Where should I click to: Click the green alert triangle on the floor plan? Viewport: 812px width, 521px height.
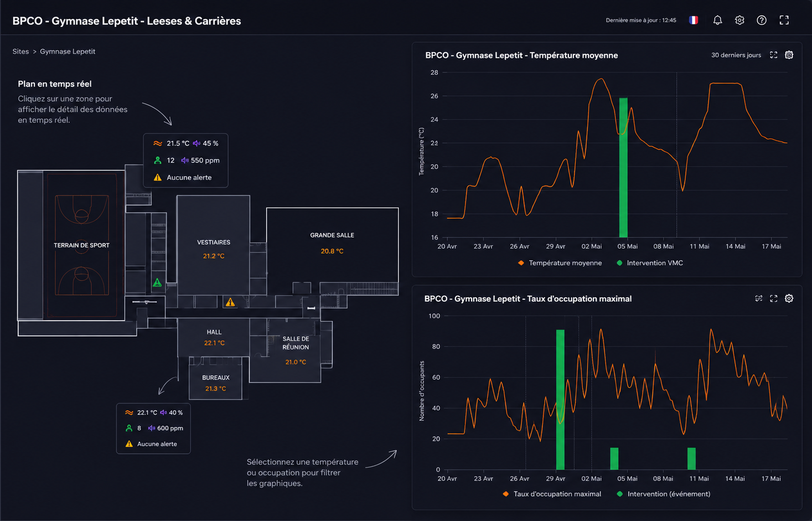[x=157, y=282]
